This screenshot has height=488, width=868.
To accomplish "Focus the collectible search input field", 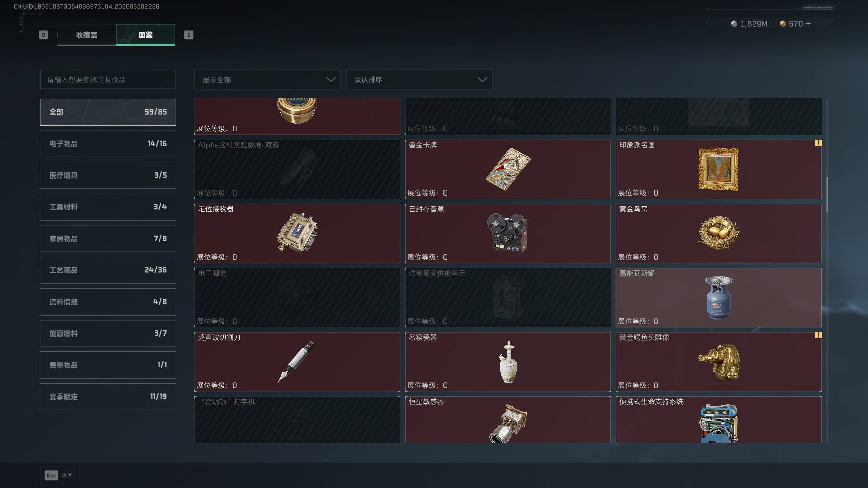I will [108, 80].
